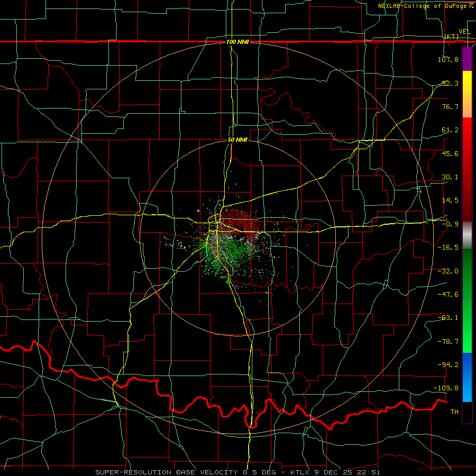Click the 76.7 velocity scale value
This screenshot has width=476, height=476.
(x=450, y=106)
